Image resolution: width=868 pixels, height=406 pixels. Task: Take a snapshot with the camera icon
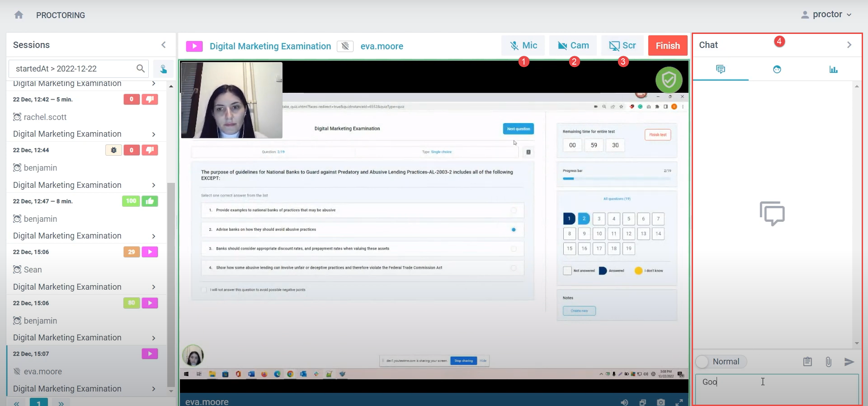661,402
